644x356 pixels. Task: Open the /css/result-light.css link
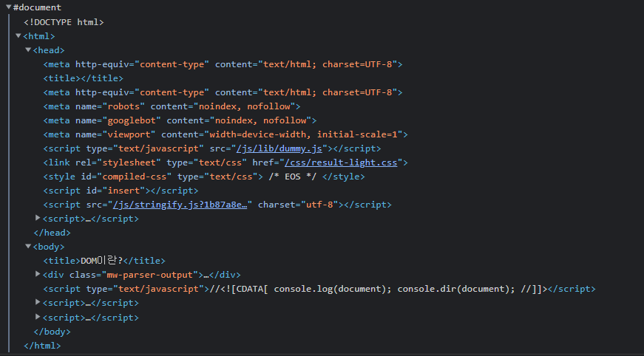341,162
